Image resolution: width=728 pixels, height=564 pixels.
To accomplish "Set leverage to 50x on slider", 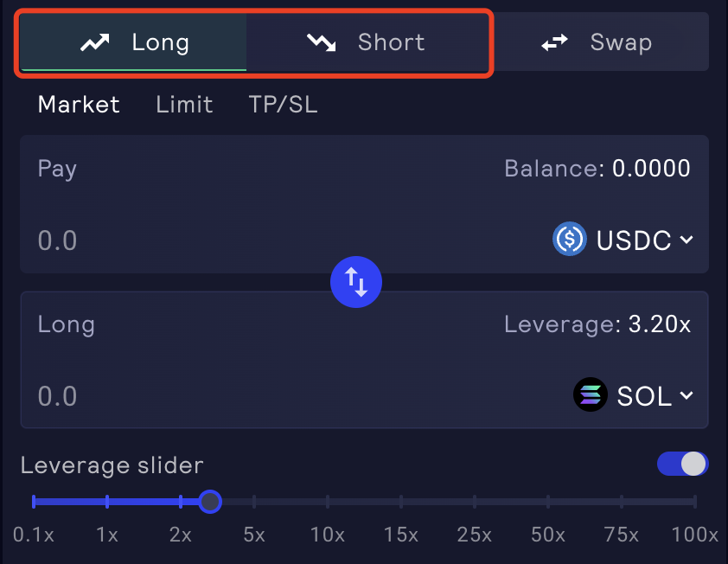I will [548, 502].
